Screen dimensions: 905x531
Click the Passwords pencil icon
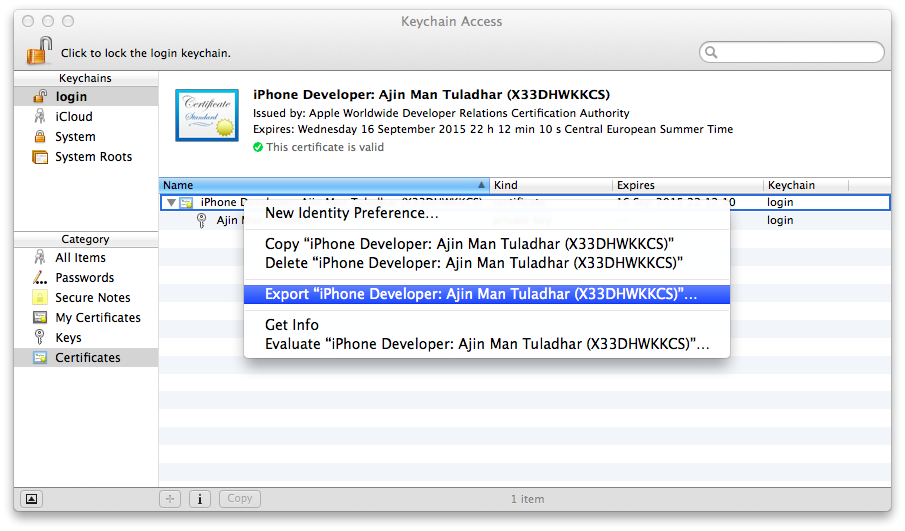click(x=40, y=278)
